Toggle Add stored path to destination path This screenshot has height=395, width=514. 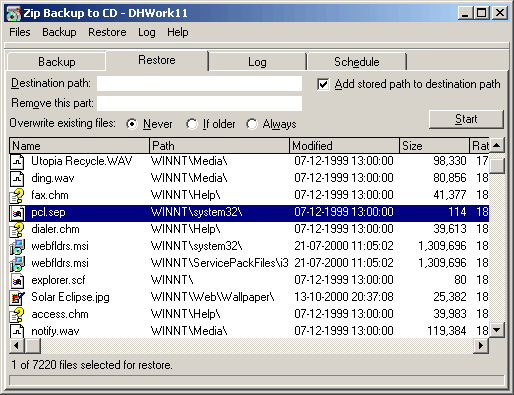click(x=323, y=84)
